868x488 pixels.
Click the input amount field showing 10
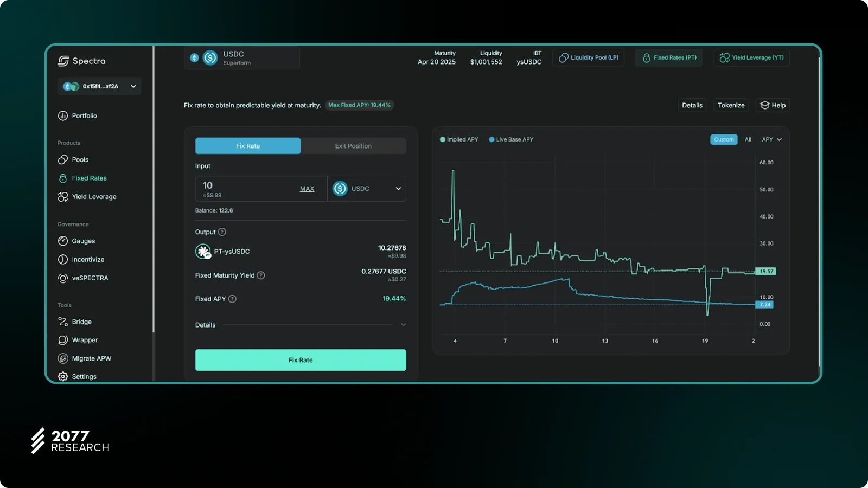click(x=244, y=186)
